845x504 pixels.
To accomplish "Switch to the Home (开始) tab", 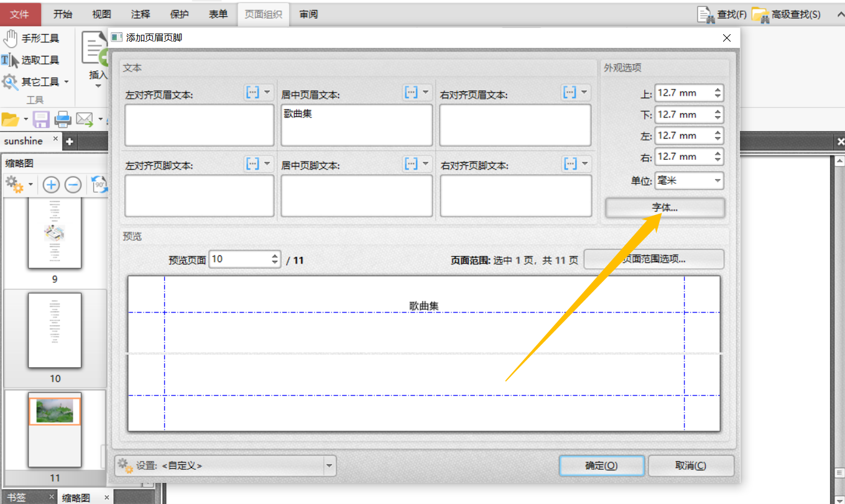I will 62,14.
